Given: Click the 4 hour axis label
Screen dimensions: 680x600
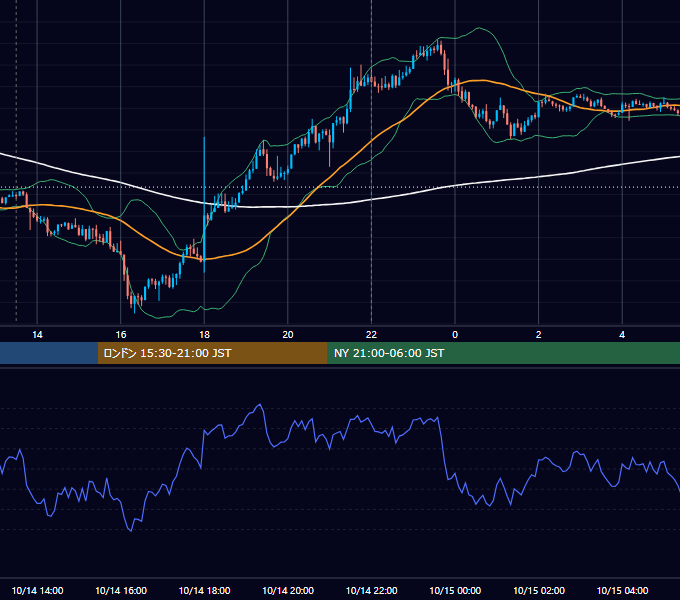Looking at the screenshot, I should 622,335.
